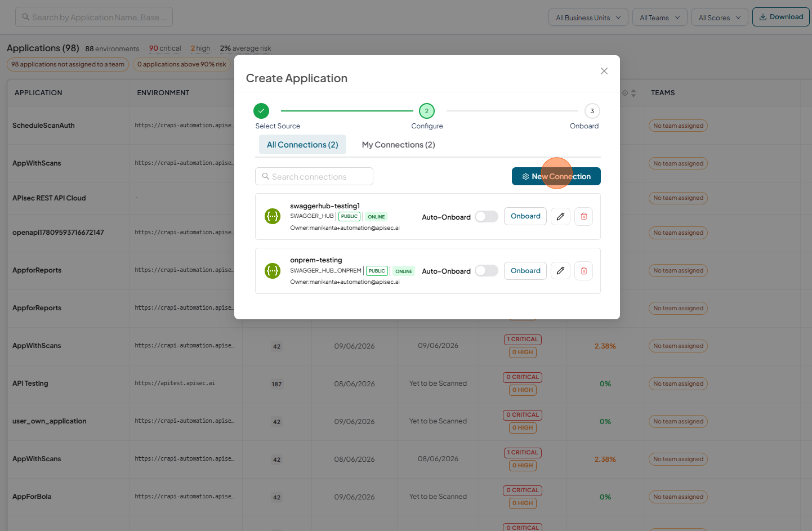Click 2 high filter text
Viewport: 812px width, 531px height.
[x=200, y=48]
